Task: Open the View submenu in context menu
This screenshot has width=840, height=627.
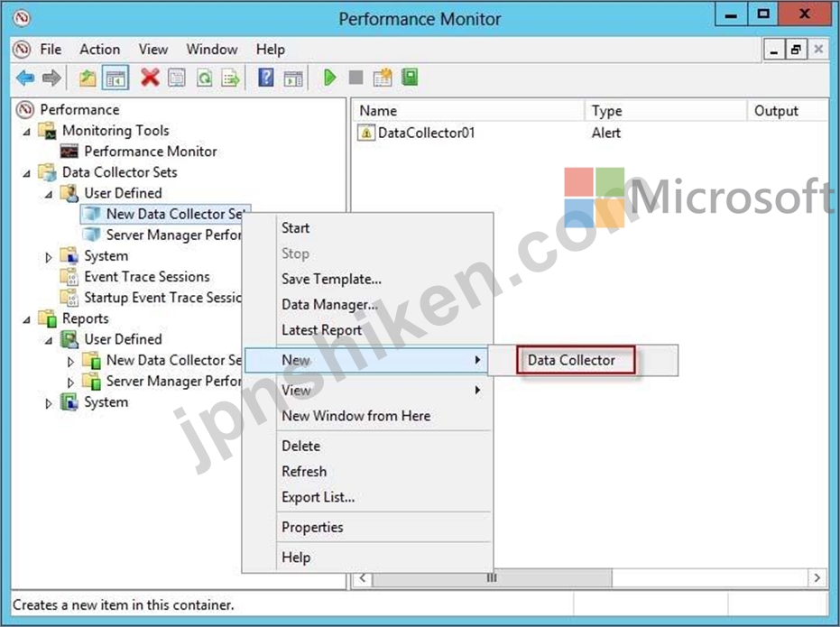Action: [368, 390]
